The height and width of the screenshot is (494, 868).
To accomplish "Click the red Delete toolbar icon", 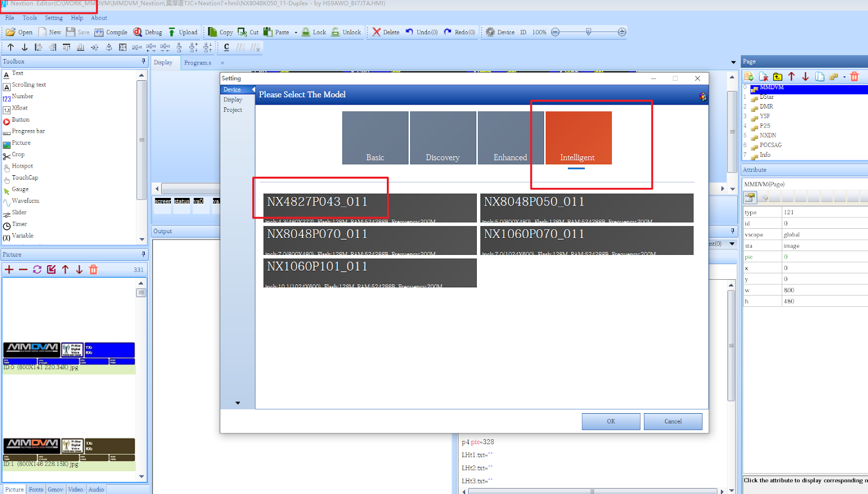I will click(376, 32).
